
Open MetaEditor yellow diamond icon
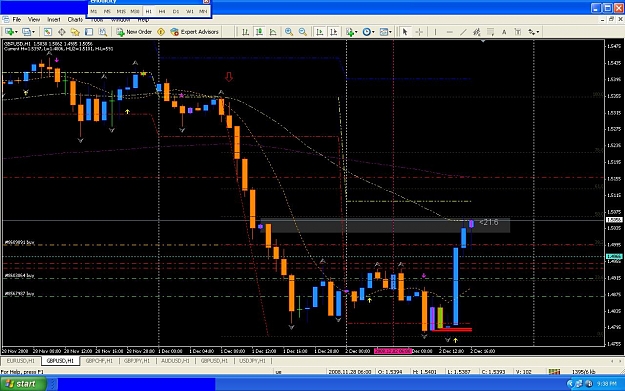click(161, 32)
